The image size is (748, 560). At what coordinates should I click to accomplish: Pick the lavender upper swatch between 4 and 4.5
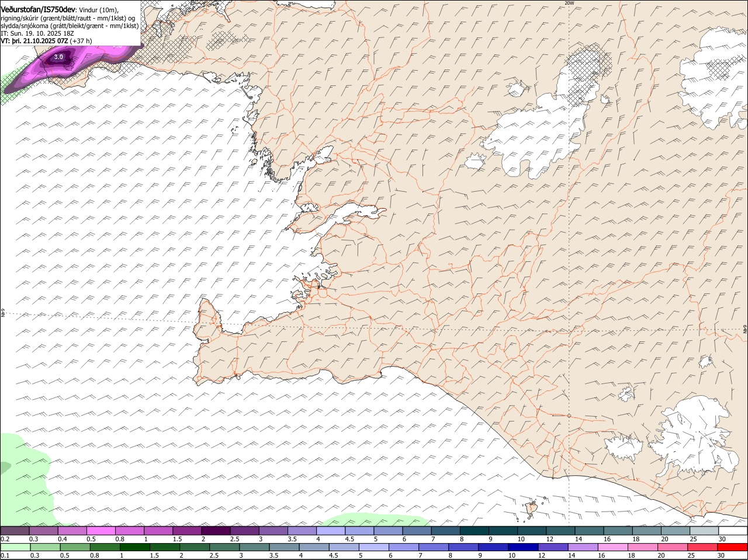[x=330, y=531]
